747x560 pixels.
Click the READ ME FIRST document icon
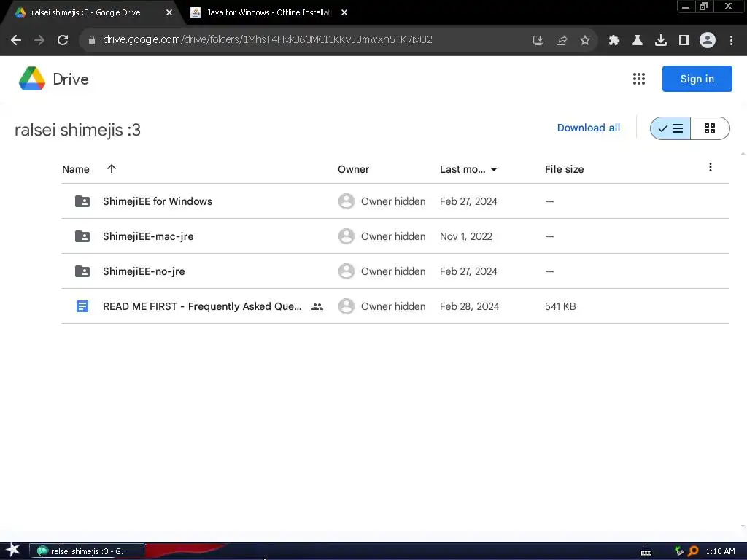click(x=82, y=306)
